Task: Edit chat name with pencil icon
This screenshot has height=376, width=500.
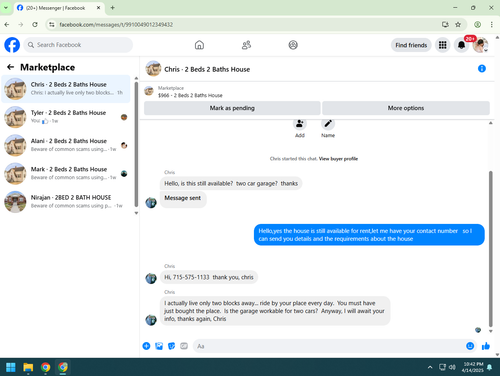Action: (x=328, y=124)
